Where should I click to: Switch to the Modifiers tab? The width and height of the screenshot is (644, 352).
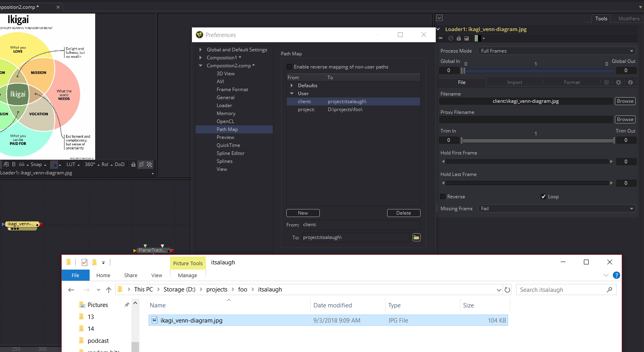(x=629, y=19)
